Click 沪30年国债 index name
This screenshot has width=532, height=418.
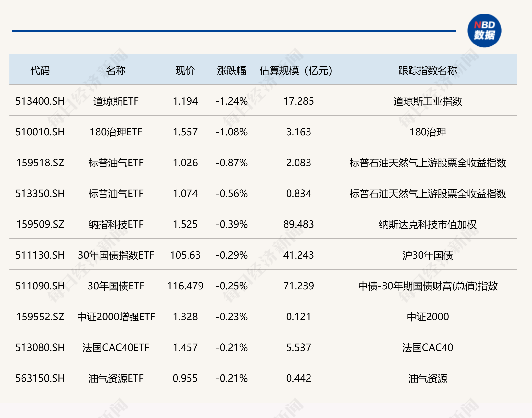pyautogui.click(x=428, y=255)
